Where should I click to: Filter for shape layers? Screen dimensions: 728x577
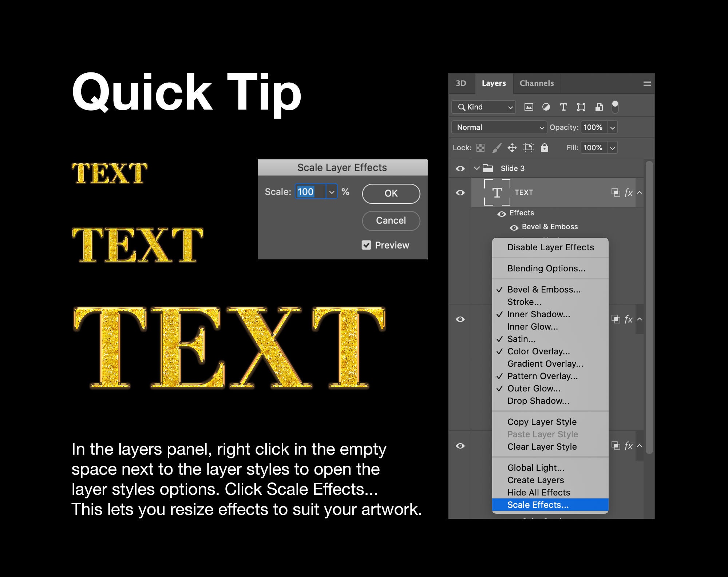click(581, 107)
